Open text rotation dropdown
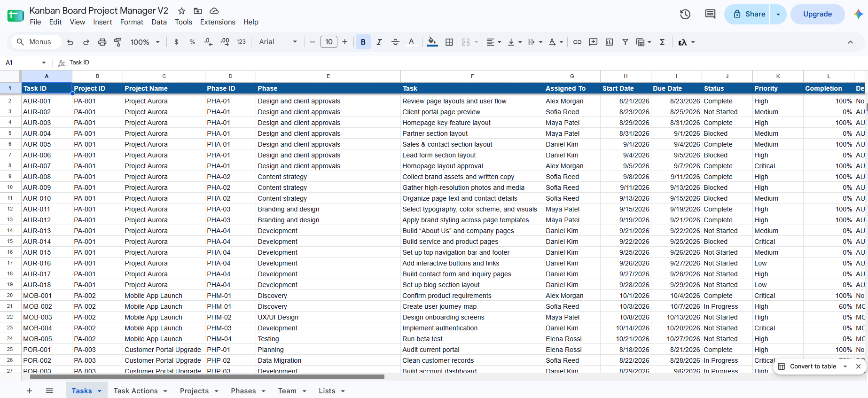The height and width of the screenshot is (398, 868). point(556,42)
